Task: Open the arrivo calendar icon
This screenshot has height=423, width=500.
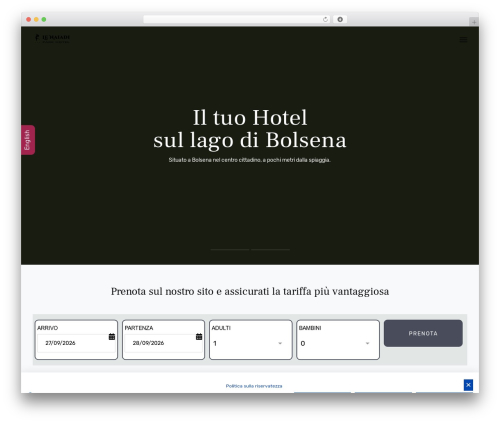Action: pyautogui.click(x=112, y=337)
